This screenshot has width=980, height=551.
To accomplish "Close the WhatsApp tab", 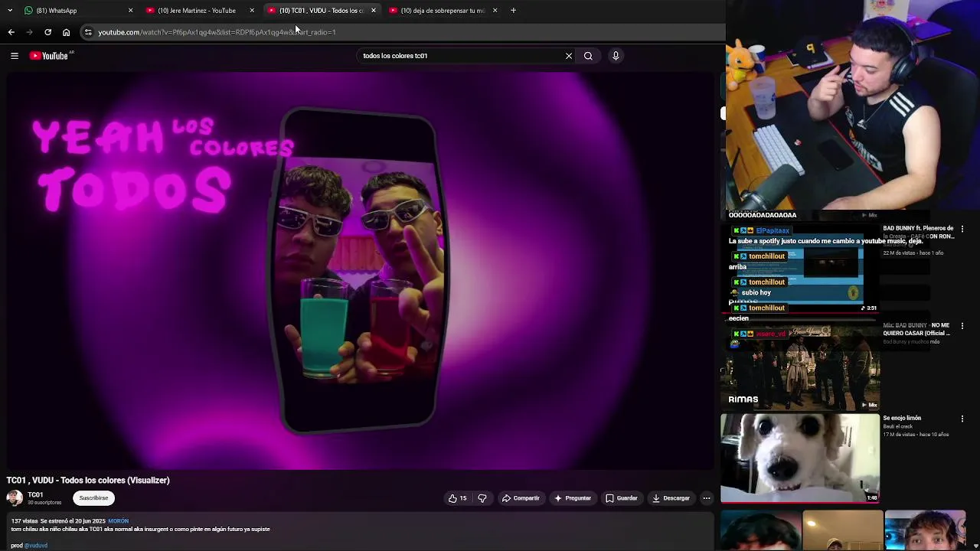I will click(x=130, y=11).
